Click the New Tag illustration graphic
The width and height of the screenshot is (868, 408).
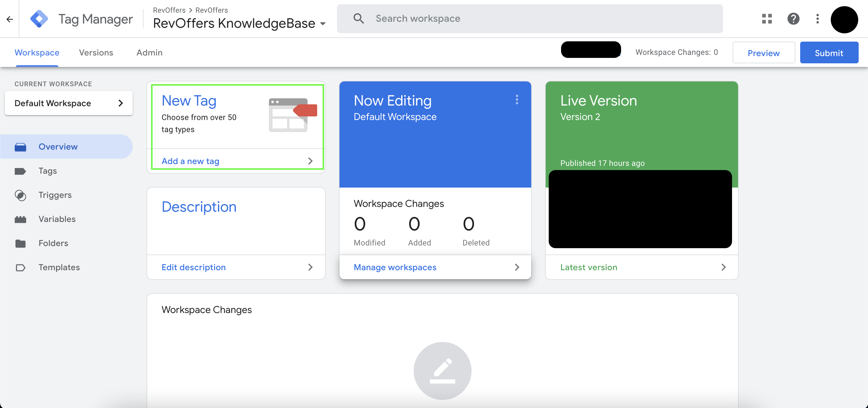(x=292, y=115)
